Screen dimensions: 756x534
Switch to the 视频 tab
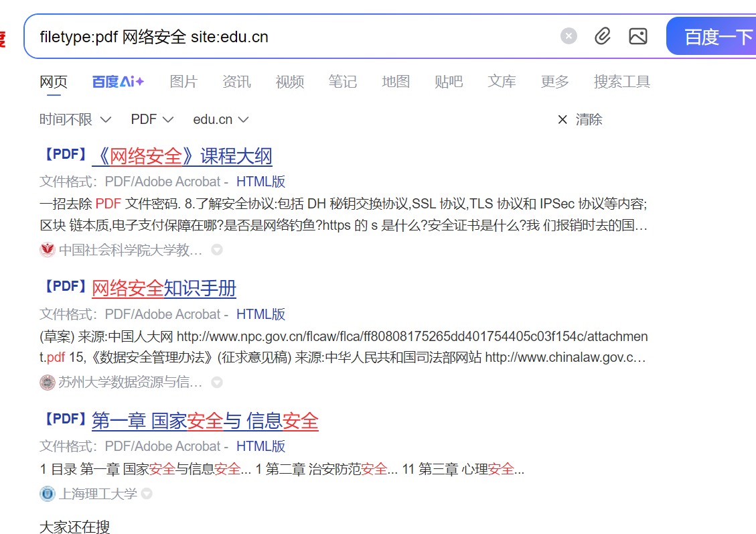[290, 82]
